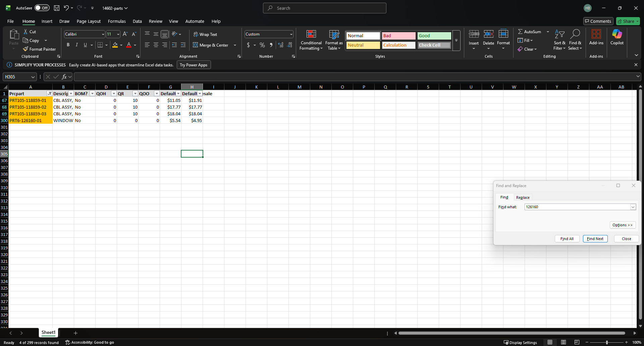The width and height of the screenshot is (644, 346).
Task: Open the Copilot icon in ribbon
Action: (x=616, y=34)
